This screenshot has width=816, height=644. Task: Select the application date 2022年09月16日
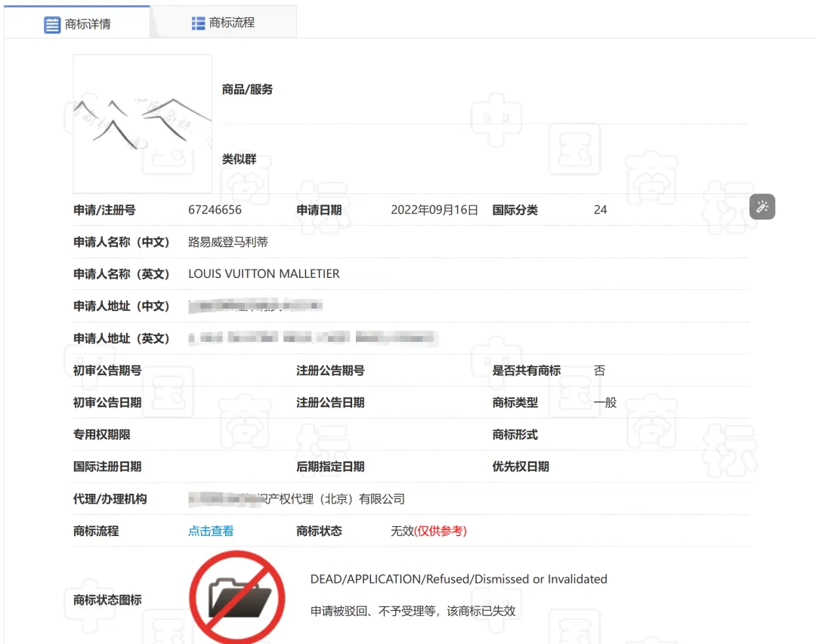[x=434, y=210]
